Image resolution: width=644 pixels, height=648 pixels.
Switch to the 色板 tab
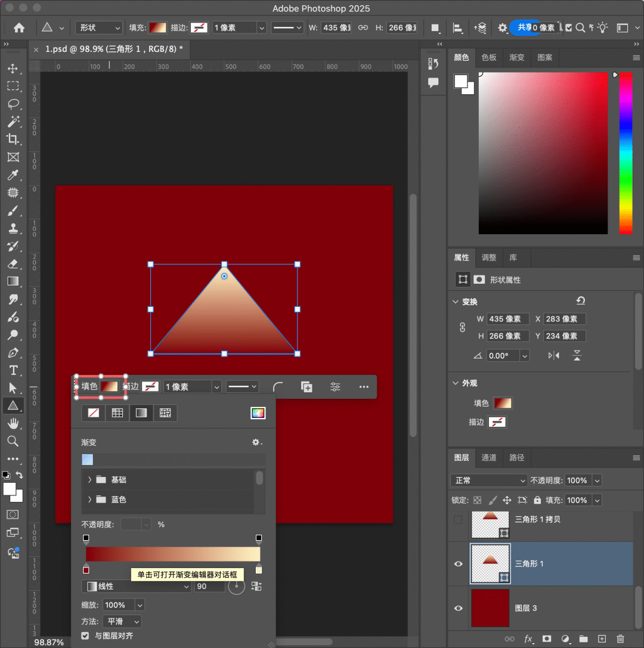point(489,57)
